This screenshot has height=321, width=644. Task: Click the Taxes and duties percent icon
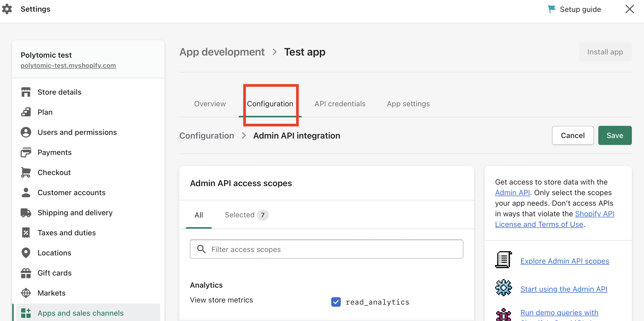[x=26, y=233]
